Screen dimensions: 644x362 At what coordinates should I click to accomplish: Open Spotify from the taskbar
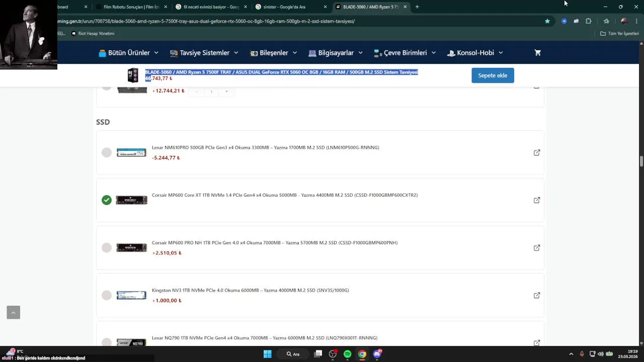click(x=347, y=354)
